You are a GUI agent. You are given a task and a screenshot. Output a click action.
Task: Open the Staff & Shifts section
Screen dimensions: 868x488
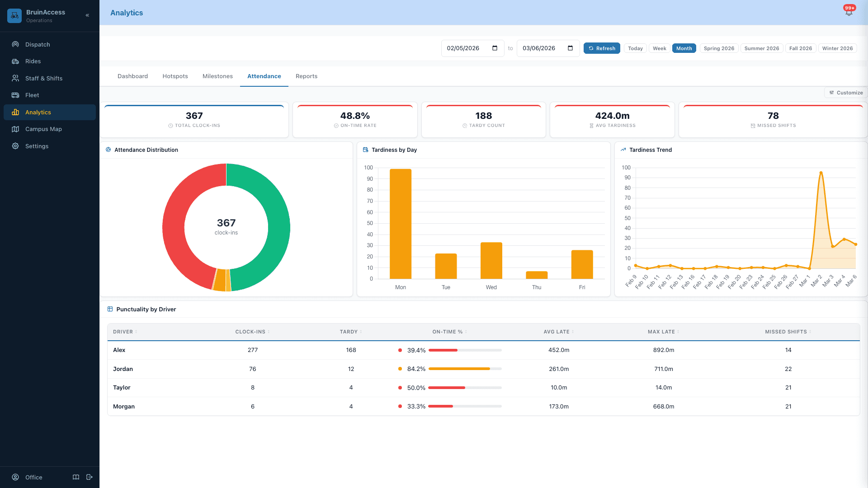point(44,78)
